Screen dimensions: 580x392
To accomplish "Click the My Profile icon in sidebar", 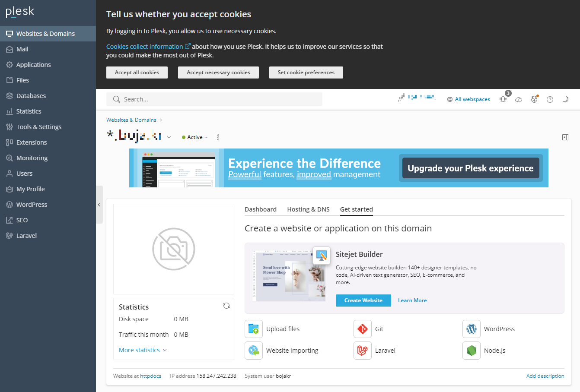I will 10,189.
